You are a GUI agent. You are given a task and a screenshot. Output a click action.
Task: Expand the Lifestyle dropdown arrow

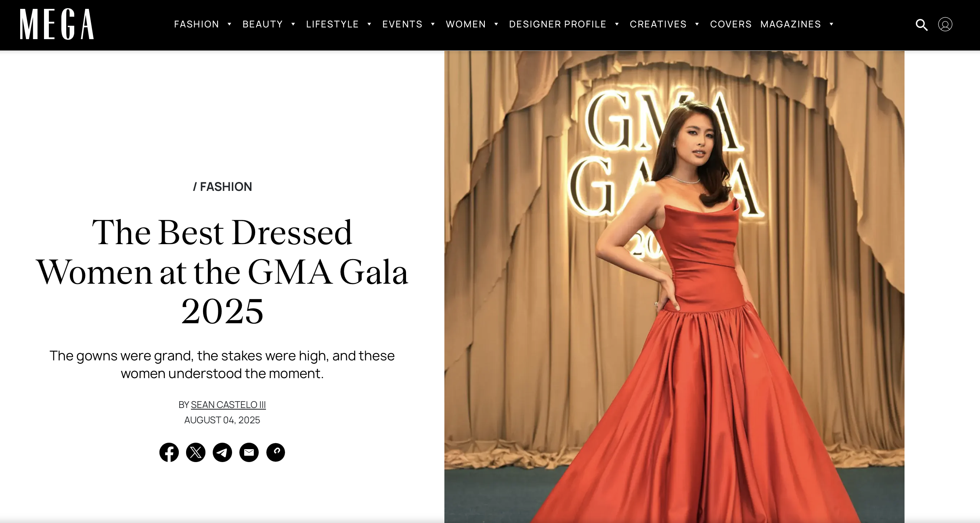[x=369, y=24]
